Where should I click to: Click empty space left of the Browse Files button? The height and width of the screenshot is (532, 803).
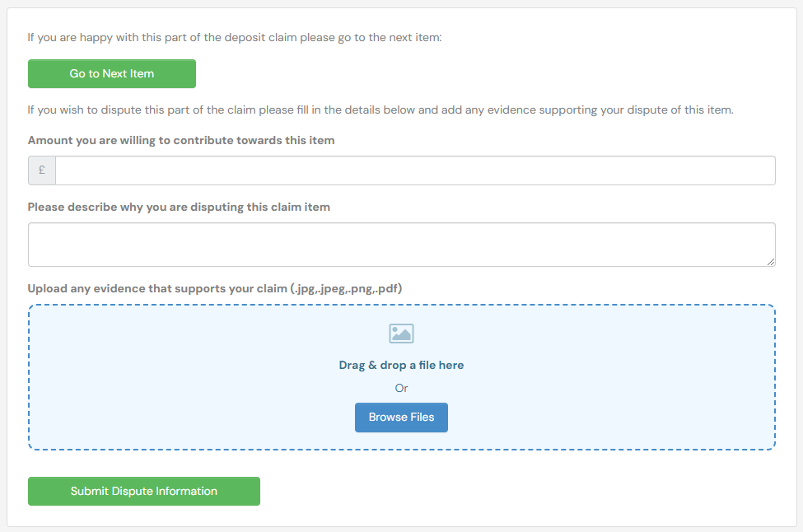(206, 418)
